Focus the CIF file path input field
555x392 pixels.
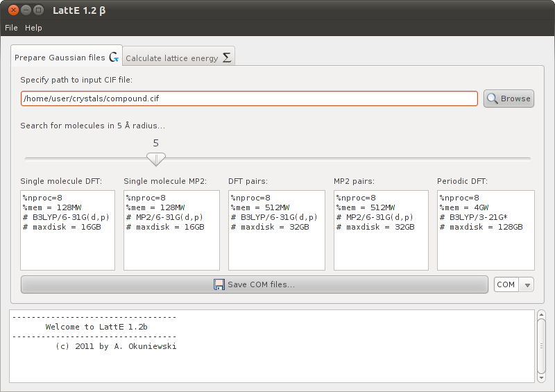(x=249, y=99)
